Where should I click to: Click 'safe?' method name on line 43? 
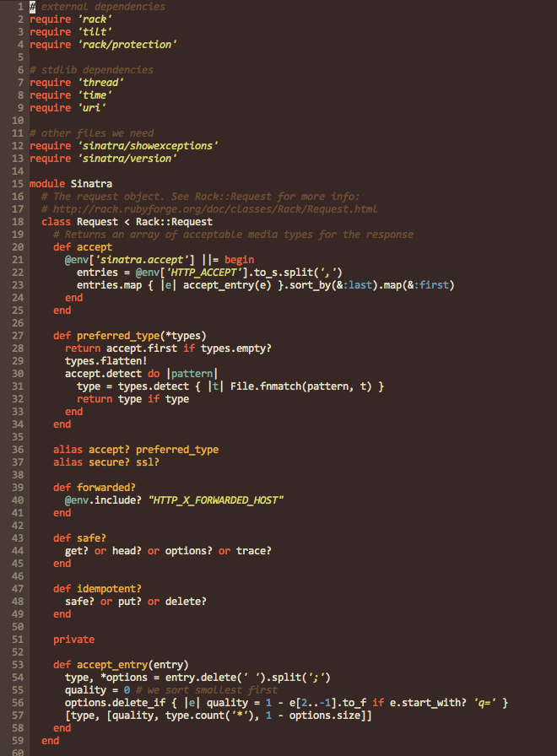(x=92, y=538)
